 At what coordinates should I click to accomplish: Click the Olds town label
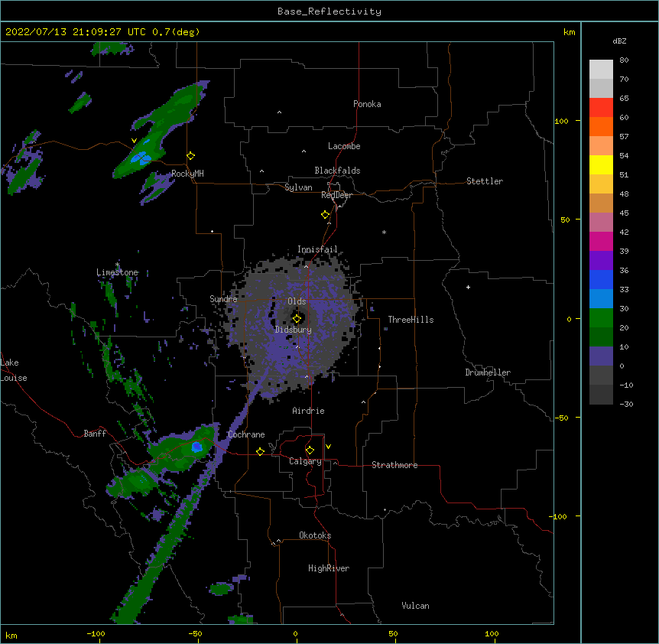(x=297, y=301)
